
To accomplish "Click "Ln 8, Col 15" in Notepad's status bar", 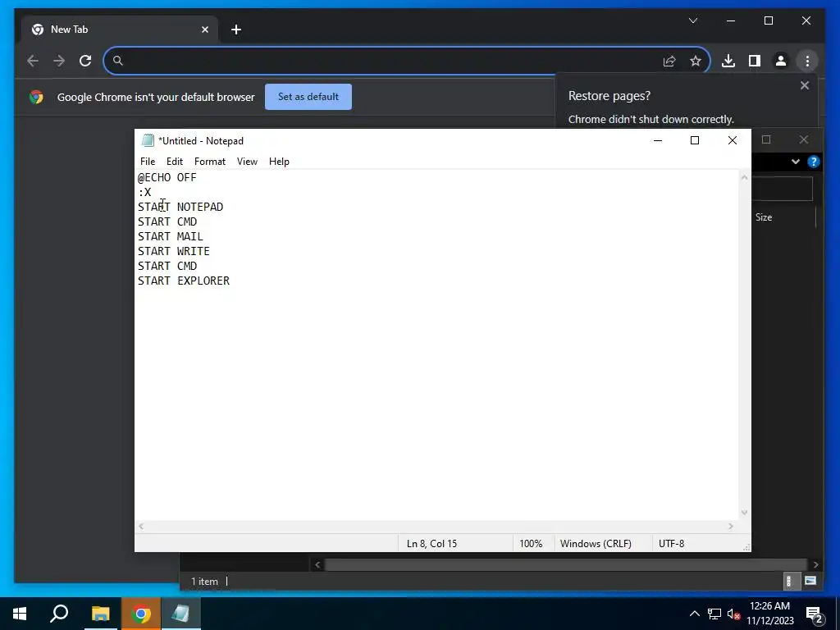I will (431, 543).
